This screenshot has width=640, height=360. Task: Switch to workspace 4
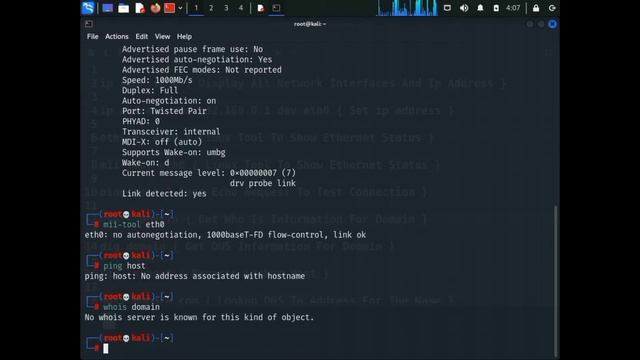[241, 8]
